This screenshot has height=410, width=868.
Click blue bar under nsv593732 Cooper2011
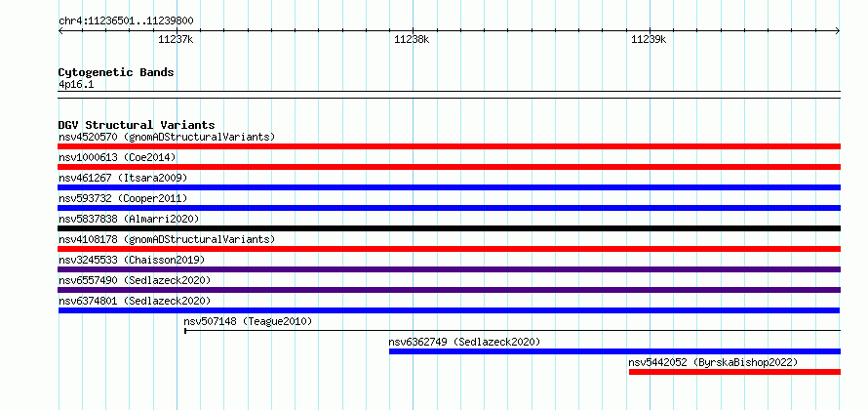pos(449,208)
